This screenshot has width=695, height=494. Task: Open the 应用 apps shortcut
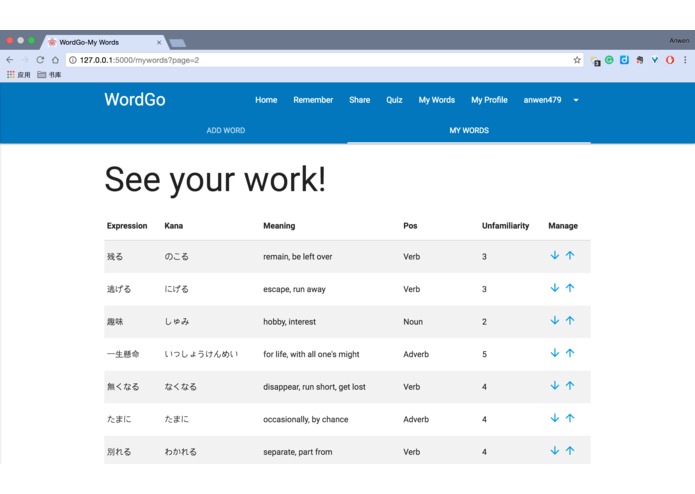(18, 74)
